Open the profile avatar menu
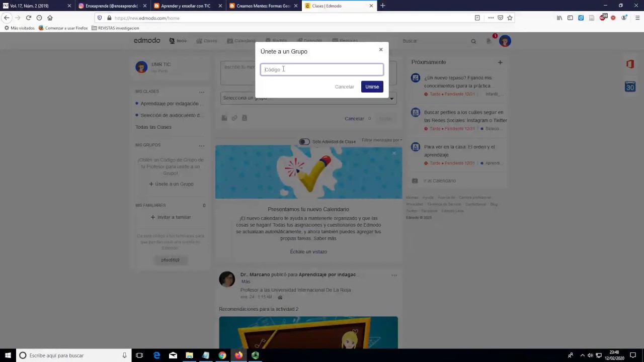This screenshot has width=644, height=362. (505, 41)
